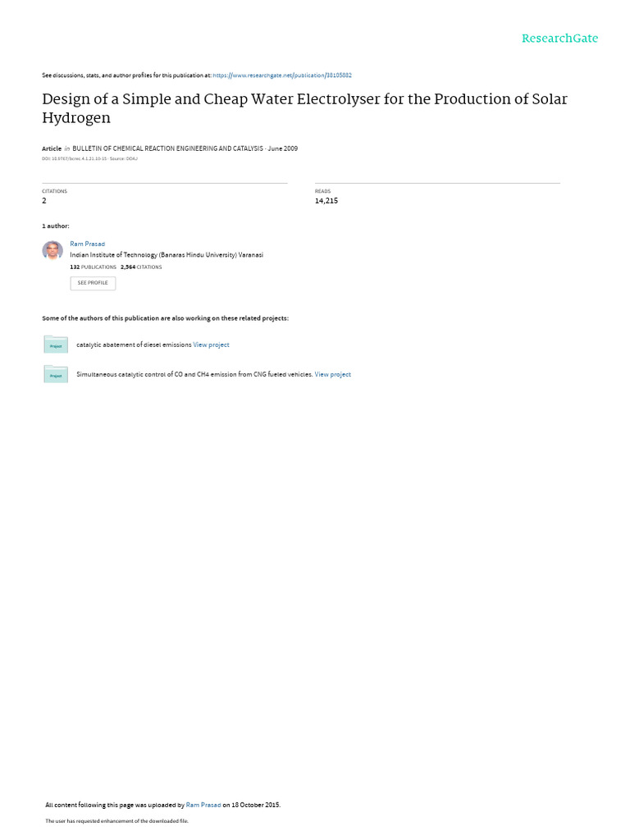The image size is (630, 840).
Task: Open the researchgate.net publication URL link
Action: pyautogui.click(x=282, y=75)
